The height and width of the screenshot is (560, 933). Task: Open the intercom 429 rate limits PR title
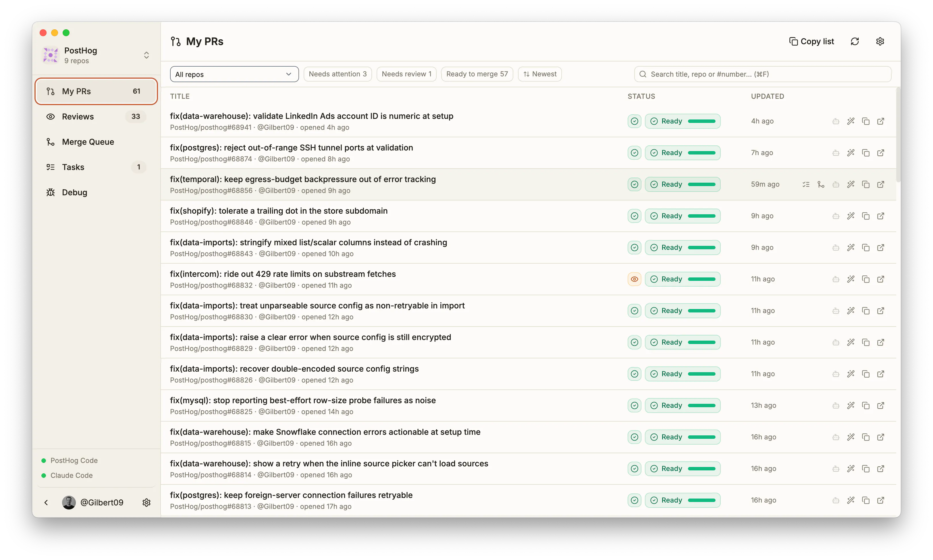[283, 274]
